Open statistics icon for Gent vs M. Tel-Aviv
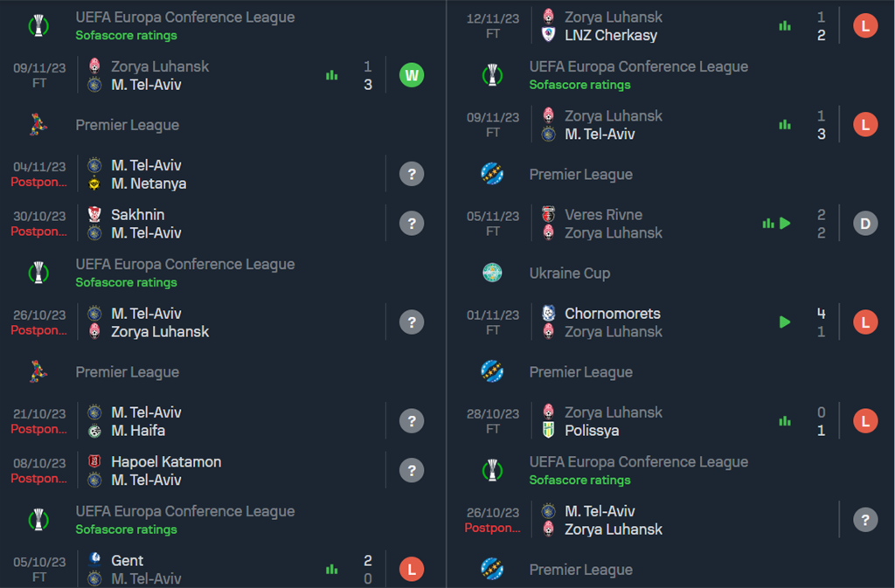 tap(331, 569)
